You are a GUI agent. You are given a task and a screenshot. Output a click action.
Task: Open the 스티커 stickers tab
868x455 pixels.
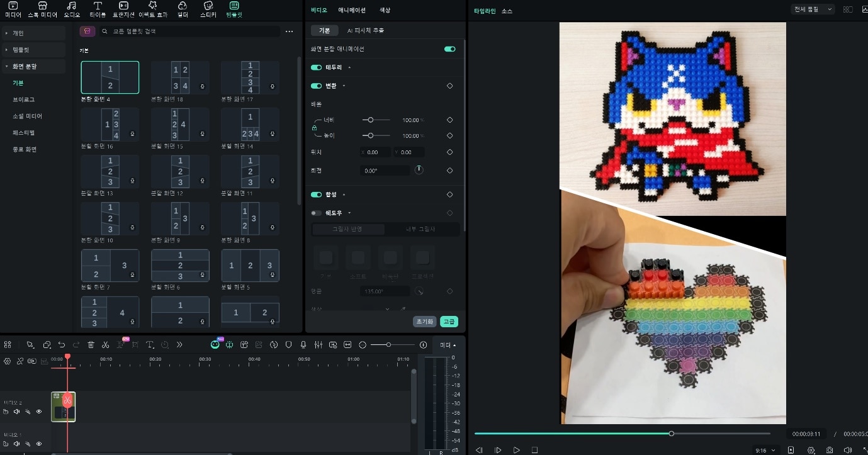click(x=208, y=9)
